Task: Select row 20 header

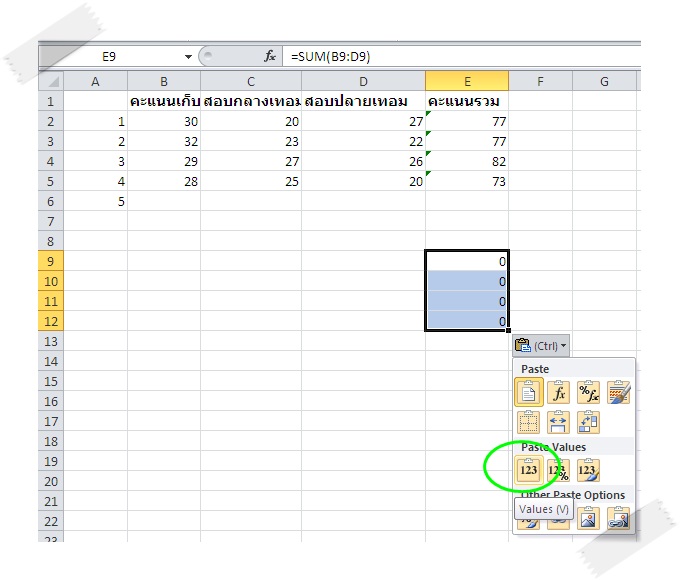Action: tap(51, 481)
